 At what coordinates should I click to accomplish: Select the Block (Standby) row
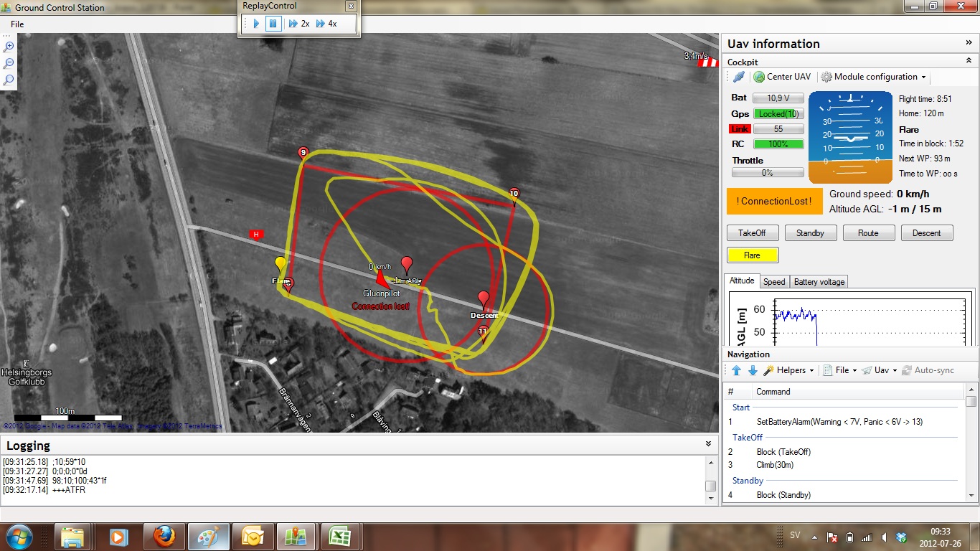(x=844, y=495)
